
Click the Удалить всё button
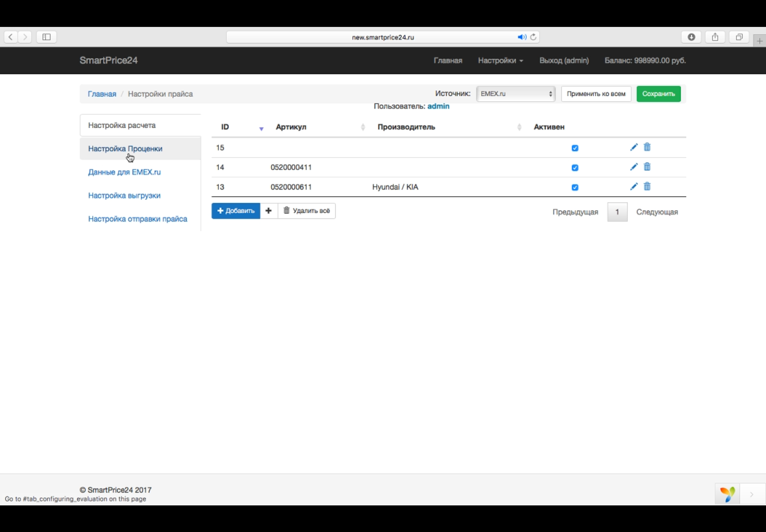pyautogui.click(x=306, y=211)
